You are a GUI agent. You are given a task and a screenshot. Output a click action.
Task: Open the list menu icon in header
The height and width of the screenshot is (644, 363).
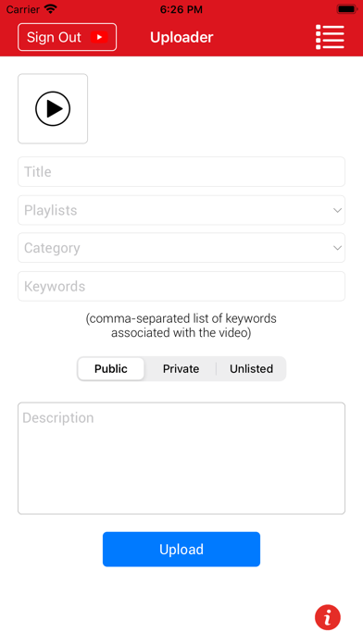tap(330, 37)
